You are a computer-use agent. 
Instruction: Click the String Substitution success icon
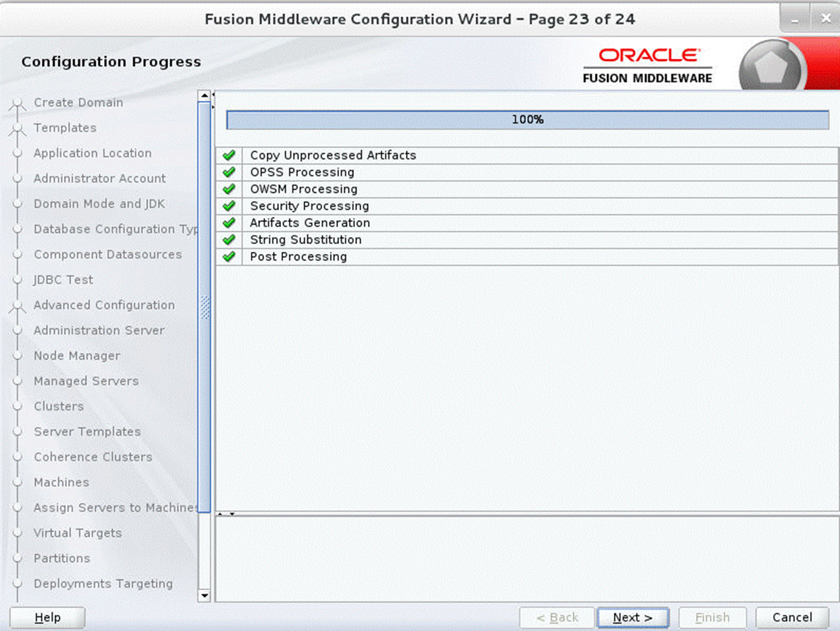pyautogui.click(x=229, y=240)
